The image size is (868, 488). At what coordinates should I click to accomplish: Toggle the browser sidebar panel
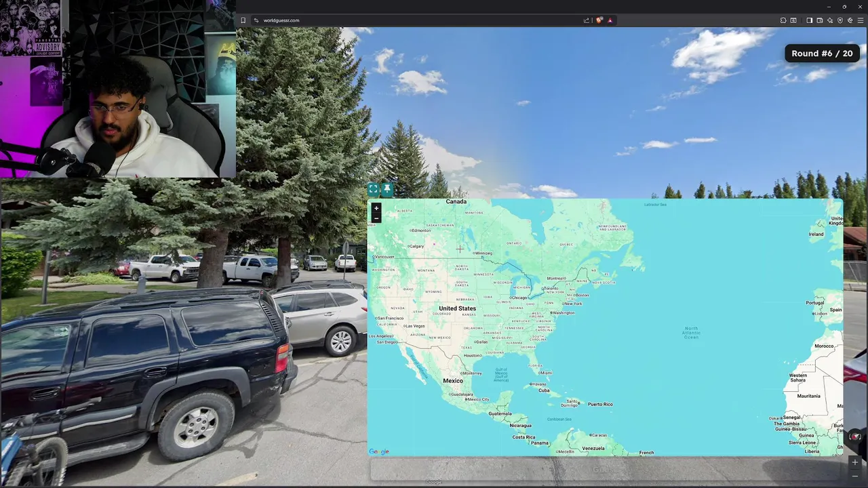point(810,20)
